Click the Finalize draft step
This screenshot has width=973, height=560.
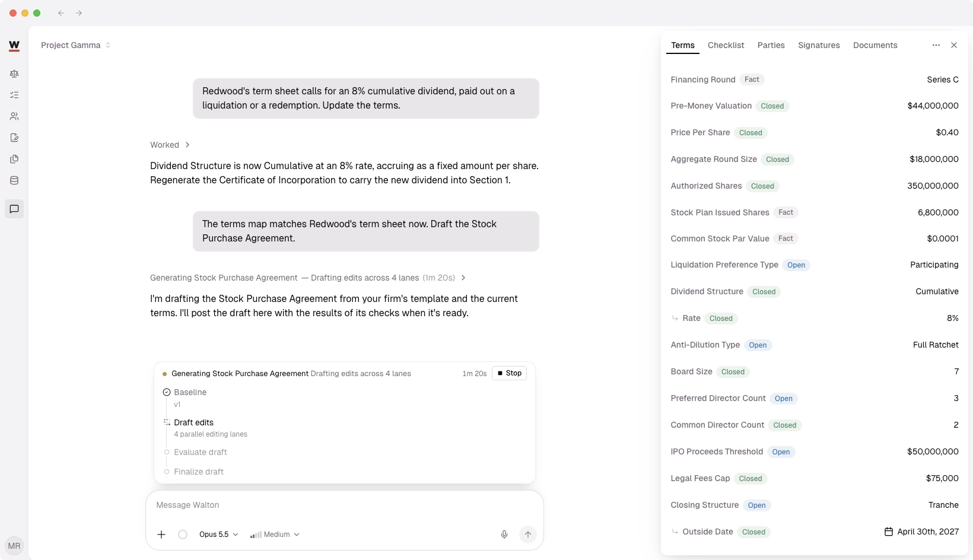(x=198, y=472)
